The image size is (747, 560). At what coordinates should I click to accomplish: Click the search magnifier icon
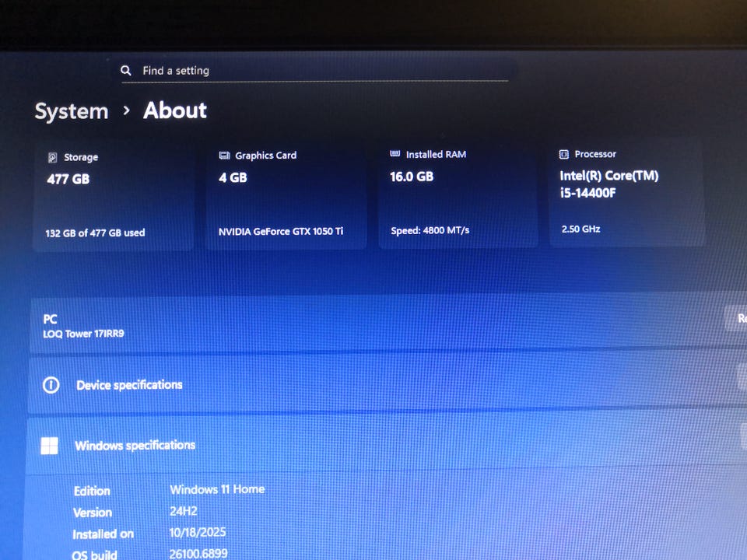pyautogui.click(x=126, y=71)
